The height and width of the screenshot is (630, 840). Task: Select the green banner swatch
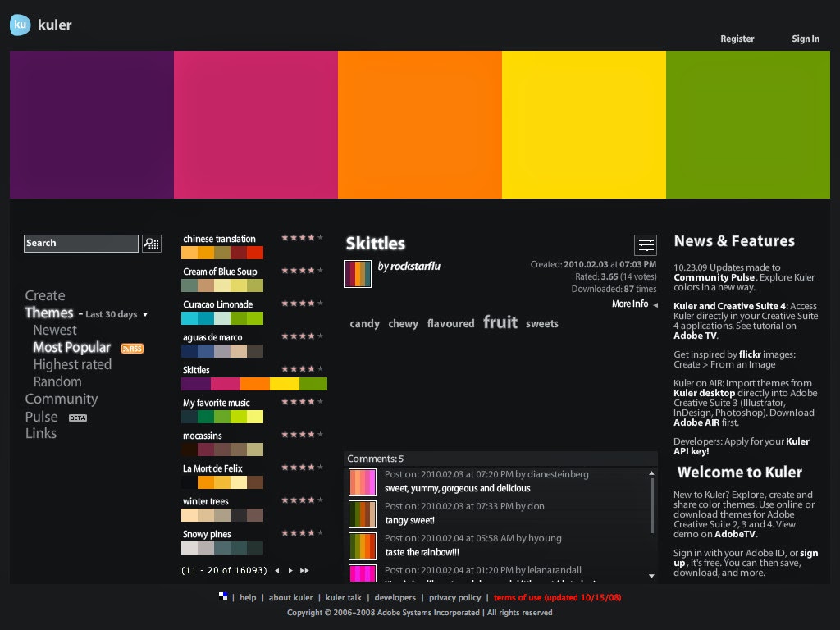748,125
